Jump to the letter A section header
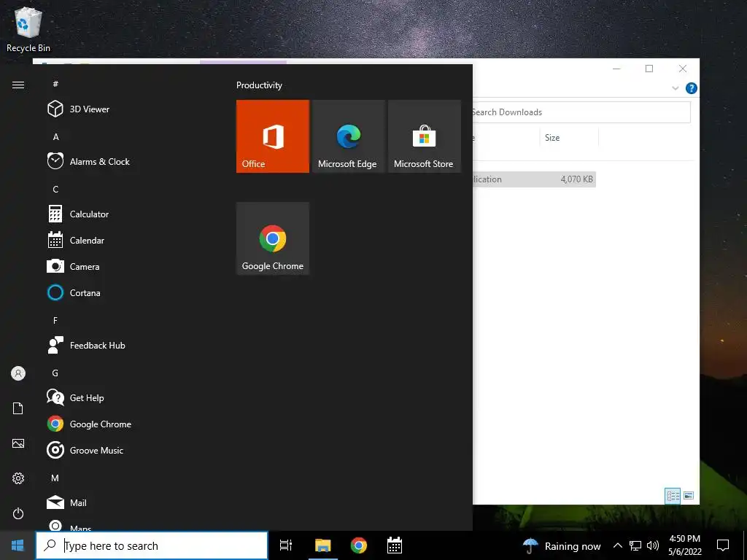Image resolution: width=747 pixels, height=560 pixels. point(55,136)
